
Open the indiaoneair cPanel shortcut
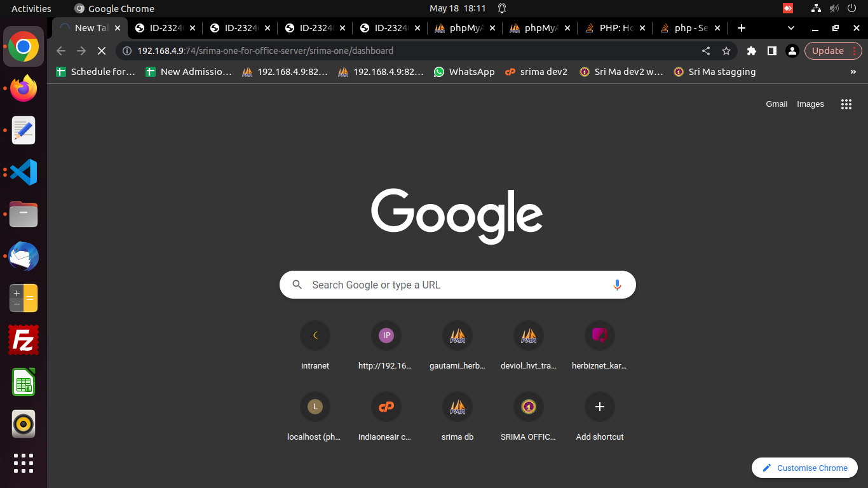tap(386, 416)
